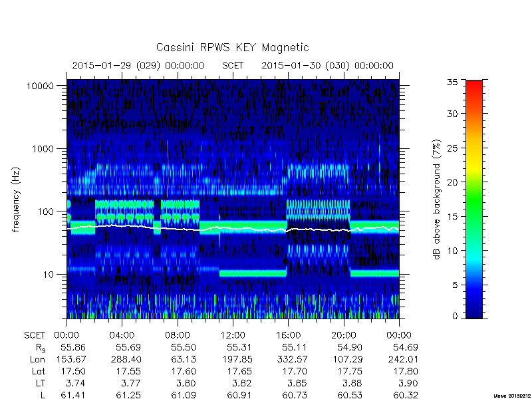This screenshot has width=532, height=399.
Task: Click the 15 colorbar tick label
Action: 452,217
